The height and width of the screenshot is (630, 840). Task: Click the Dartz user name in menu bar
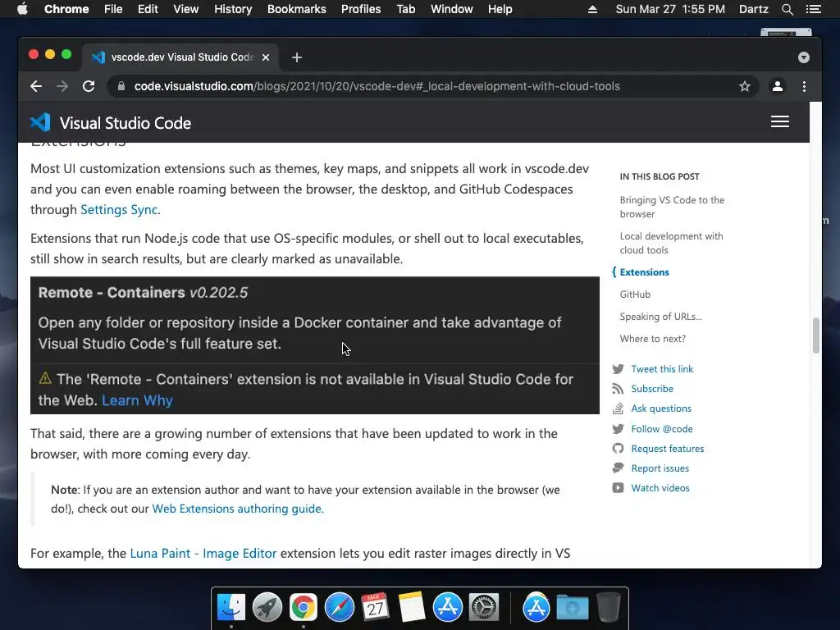pyautogui.click(x=753, y=9)
